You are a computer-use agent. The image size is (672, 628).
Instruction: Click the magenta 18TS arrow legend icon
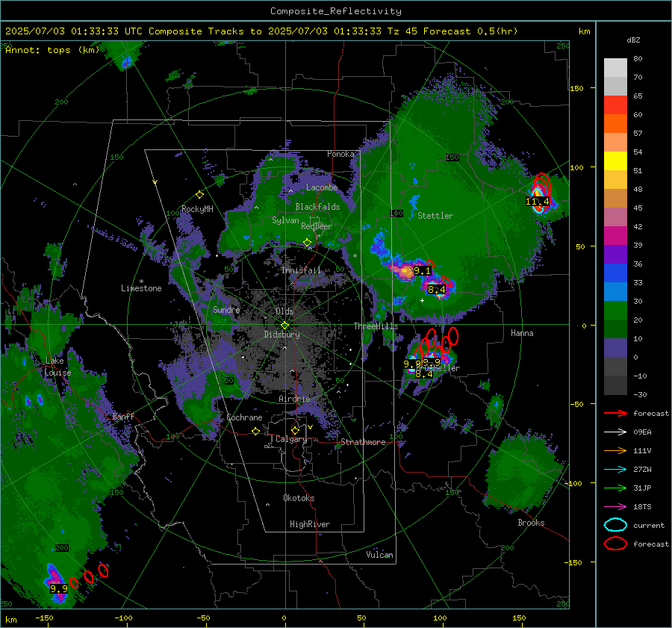(615, 507)
